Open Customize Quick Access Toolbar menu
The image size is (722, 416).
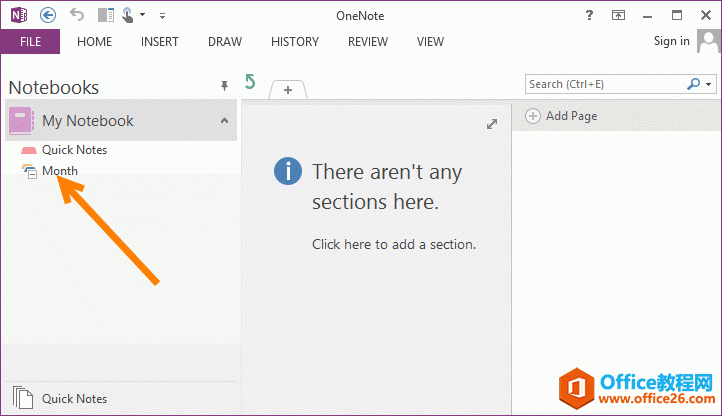tap(162, 16)
